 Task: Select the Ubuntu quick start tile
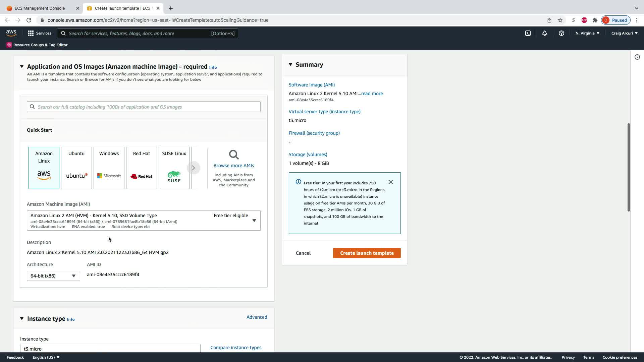[x=76, y=168]
